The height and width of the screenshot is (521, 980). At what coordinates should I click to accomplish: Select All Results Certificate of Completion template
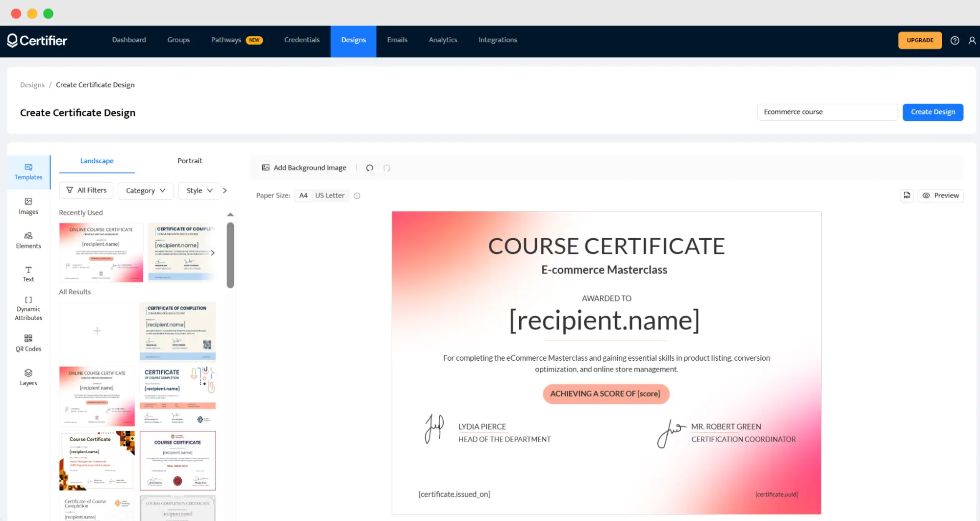pos(177,331)
